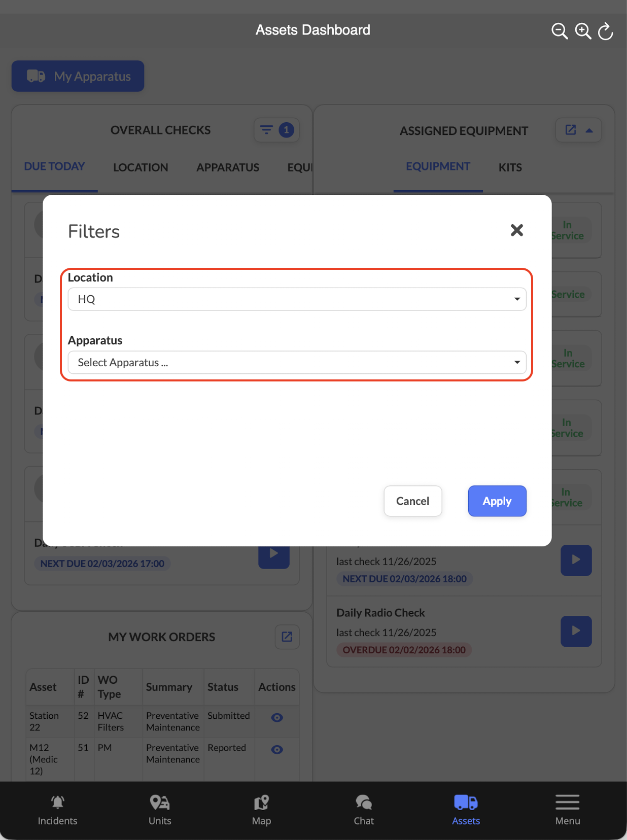The height and width of the screenshot is (840, 627).
Task: Open Chat from the bottom bar
Action: (364, 810)
